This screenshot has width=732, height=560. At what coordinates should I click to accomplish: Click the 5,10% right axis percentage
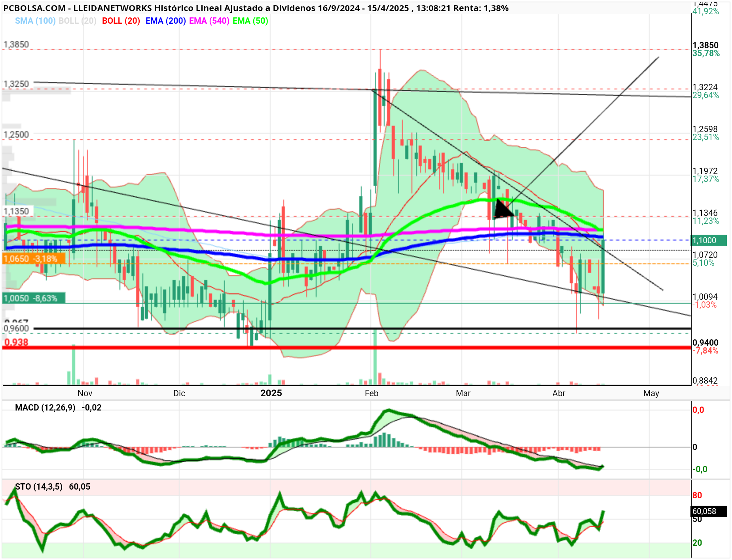[x=704, y=263]
